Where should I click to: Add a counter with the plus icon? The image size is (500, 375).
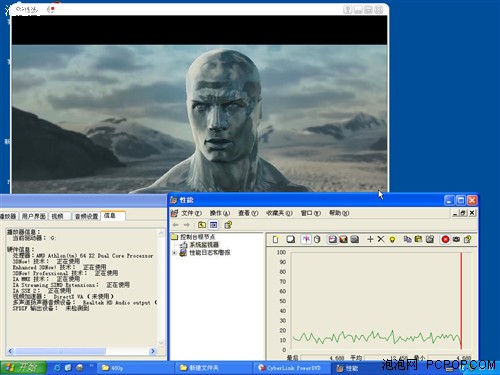[370, 239]
